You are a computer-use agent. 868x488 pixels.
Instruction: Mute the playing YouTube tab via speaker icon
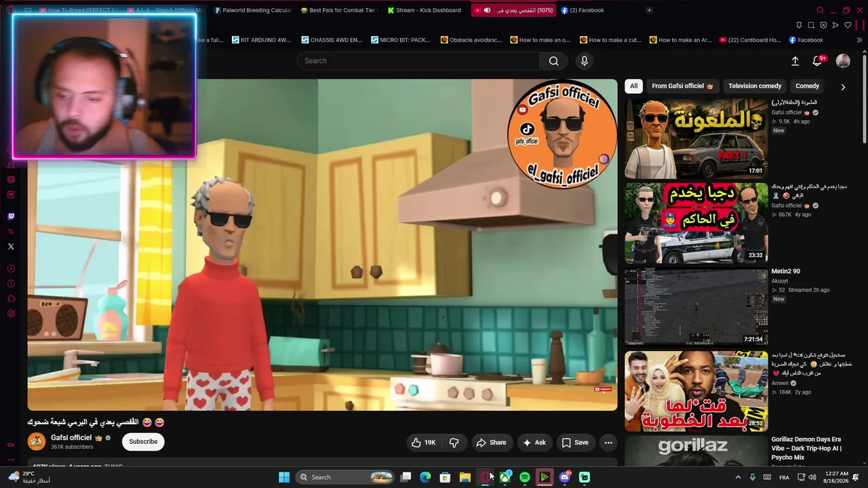487,10
